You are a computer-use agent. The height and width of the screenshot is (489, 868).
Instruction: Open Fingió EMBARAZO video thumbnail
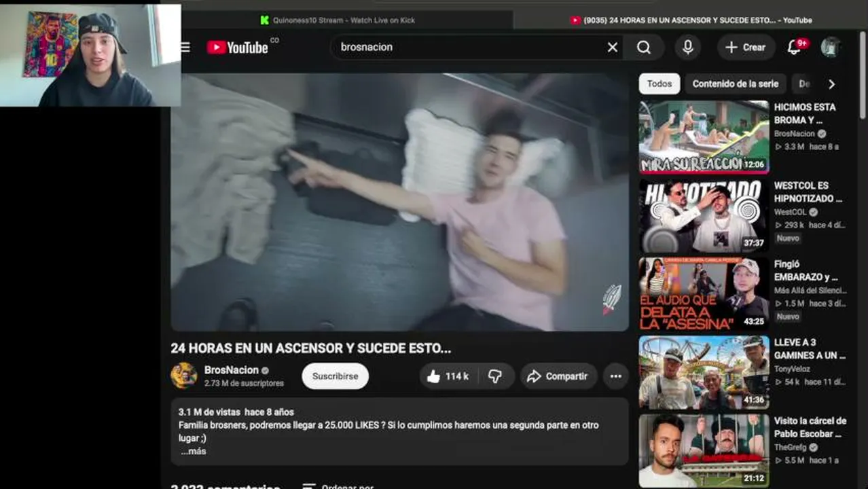click(x=704, y=294)
